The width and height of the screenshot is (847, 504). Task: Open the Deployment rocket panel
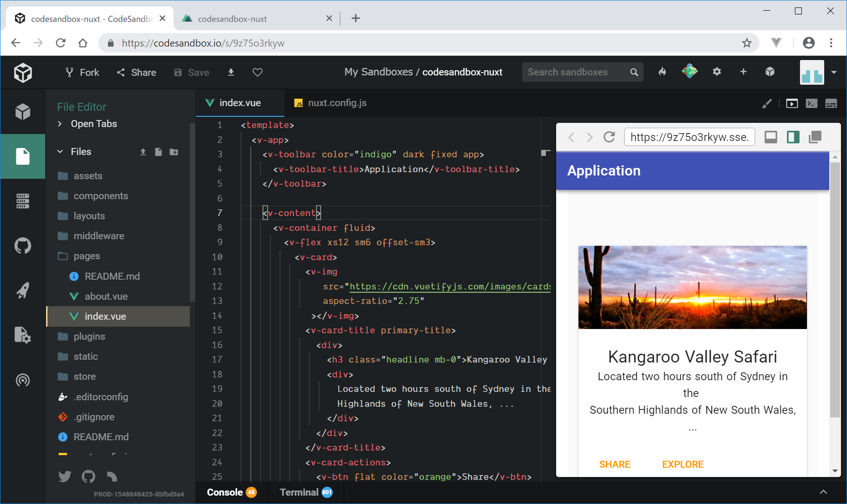(x=22, y=290)
